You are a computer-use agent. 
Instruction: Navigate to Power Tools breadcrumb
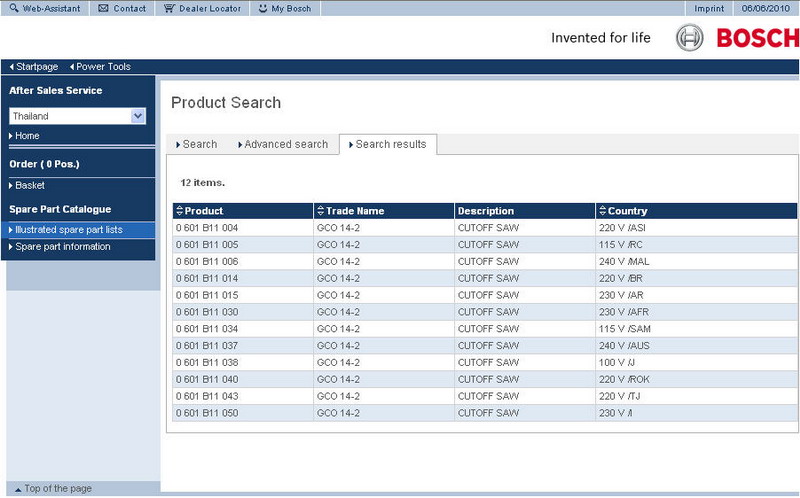(103, 67)
